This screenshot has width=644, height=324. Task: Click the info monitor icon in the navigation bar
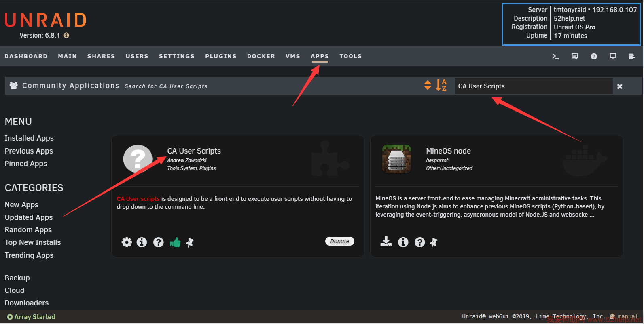click(613, 57)
